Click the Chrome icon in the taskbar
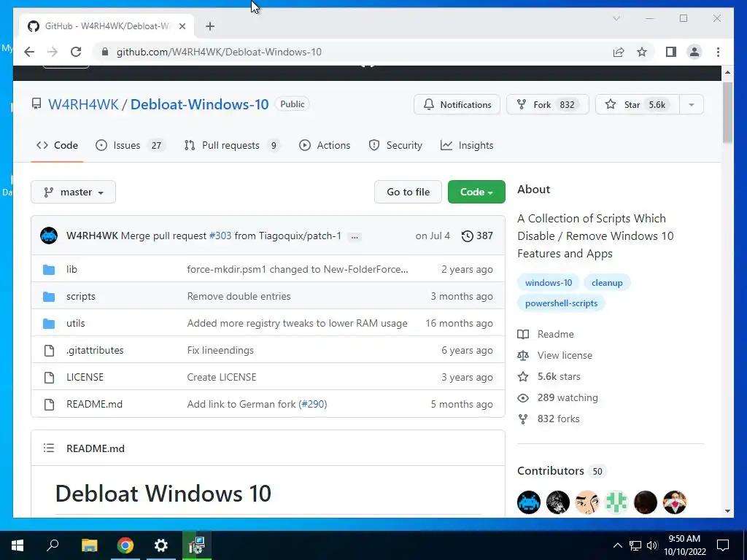This screenshot has width=747, height=560. pyautogui.click(x=125, y=545)
